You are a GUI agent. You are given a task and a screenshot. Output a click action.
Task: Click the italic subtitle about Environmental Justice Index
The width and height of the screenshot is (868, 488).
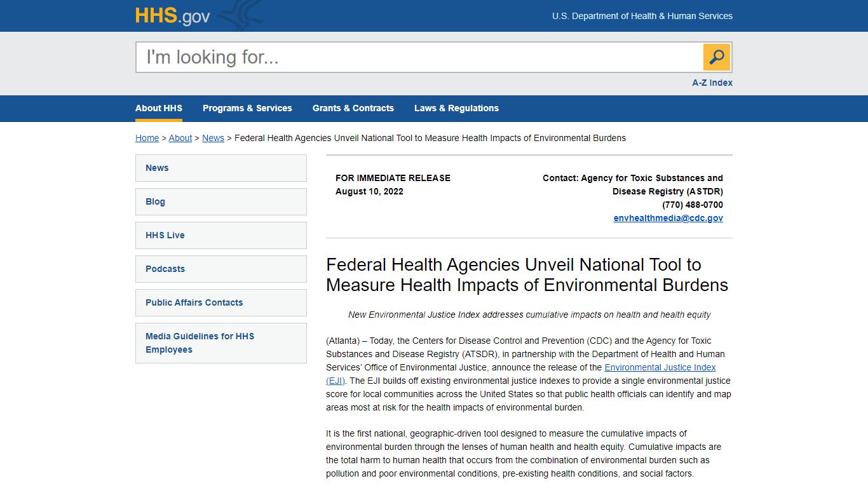[529, 315]
